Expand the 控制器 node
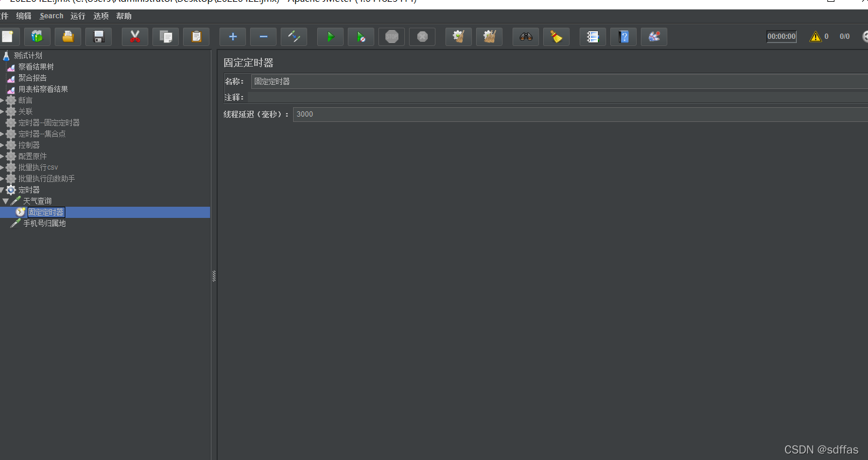868x460 pixels. pyautogui.click(x=2, y=145)
